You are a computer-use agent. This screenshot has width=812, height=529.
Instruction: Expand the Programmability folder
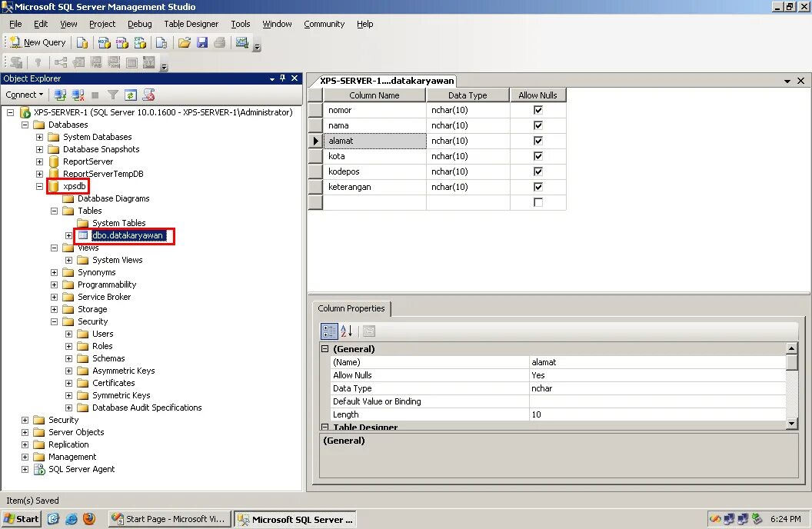pyautogui.click(x=54, y=284)
